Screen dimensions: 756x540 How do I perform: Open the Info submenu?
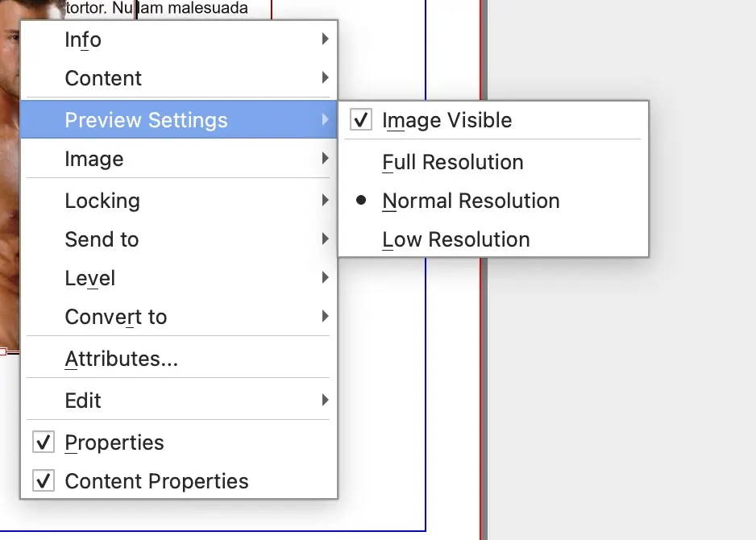point(83,39)
